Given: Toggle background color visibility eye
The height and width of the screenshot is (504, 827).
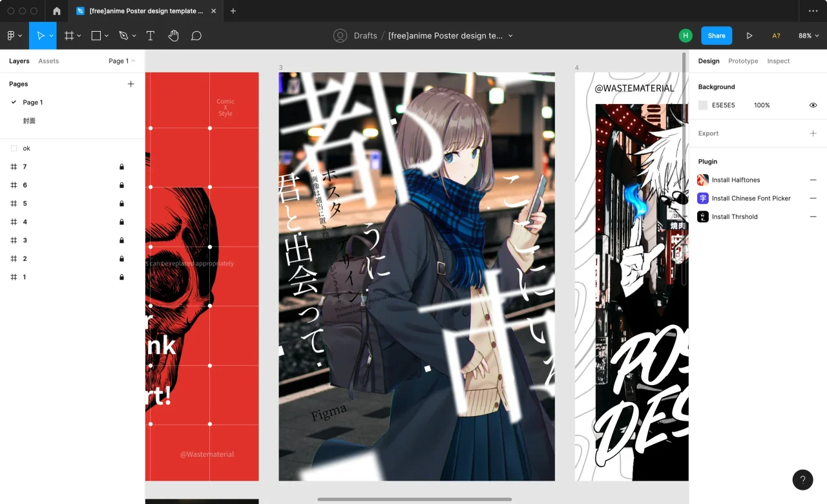Looking at the screenshot, I should point(813,105).
